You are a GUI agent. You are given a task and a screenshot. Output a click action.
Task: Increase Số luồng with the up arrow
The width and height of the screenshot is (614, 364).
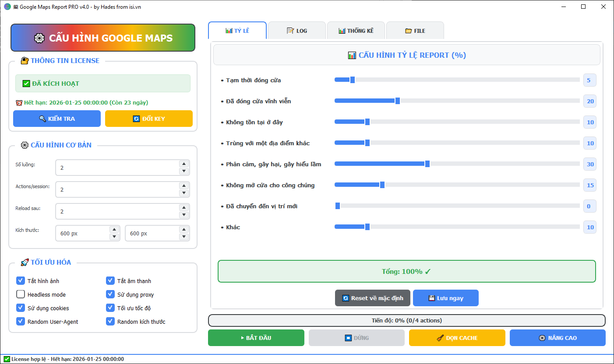(x=184, y=164)
